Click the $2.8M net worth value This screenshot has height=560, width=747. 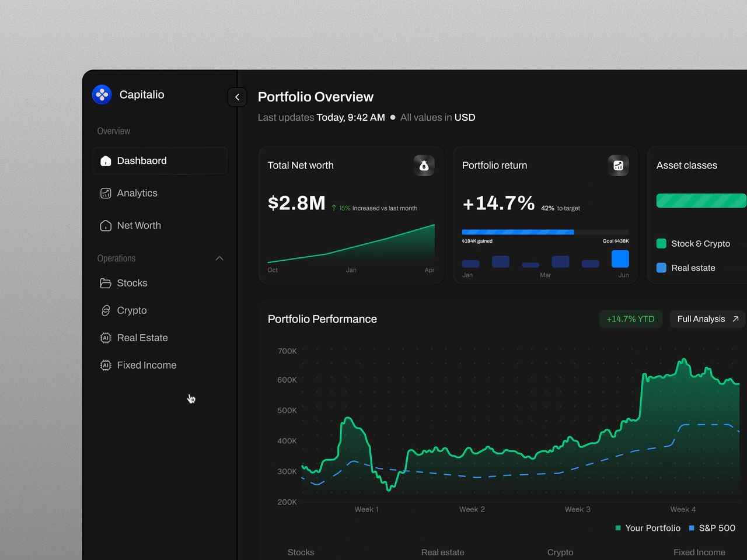tap(296, 203)
